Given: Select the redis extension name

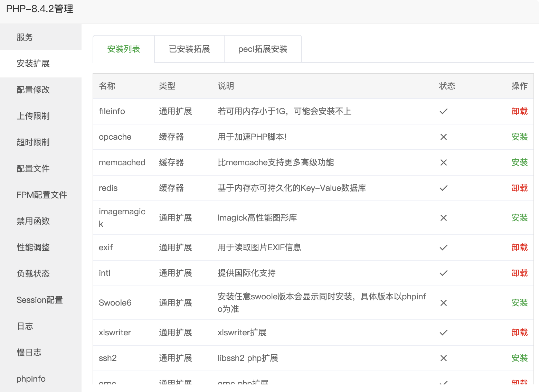Looking at the screenshot, I should coord(108,188).
